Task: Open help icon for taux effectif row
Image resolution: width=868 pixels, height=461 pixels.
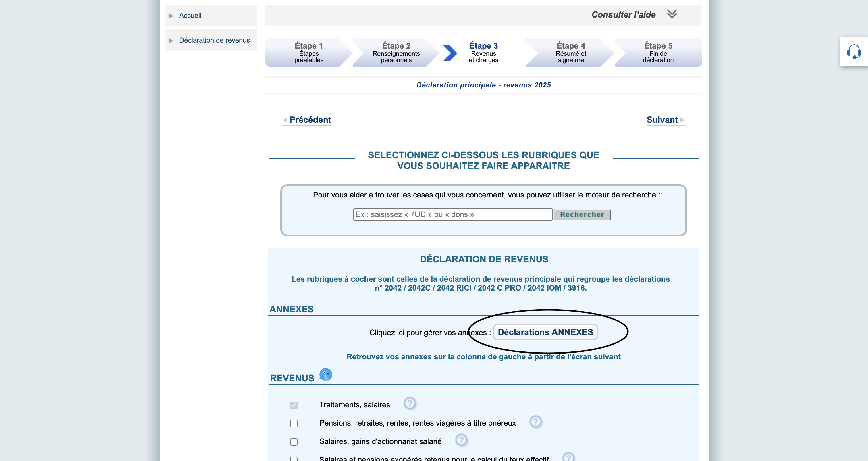Action: pyautogui.click(x=568, y=457)
